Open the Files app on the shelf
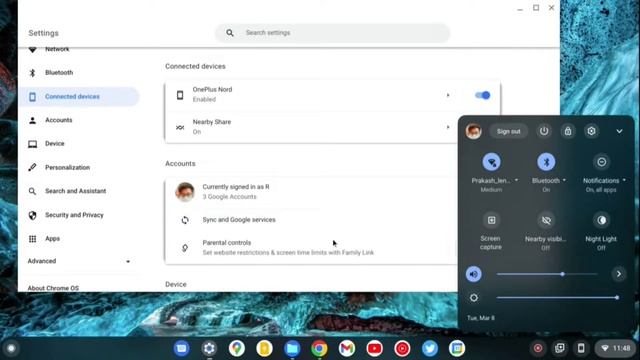Image resolution: width=640 pixels, height=360 pixels. (292, 348)
